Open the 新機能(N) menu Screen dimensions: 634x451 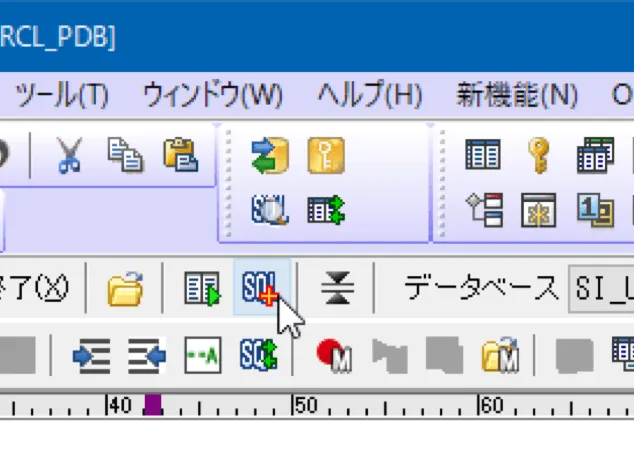[x=517, y=95]
